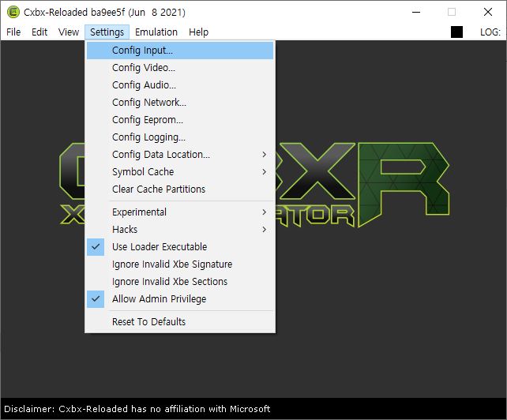Open the Help menu

pyautogui.click(x=198, y=32)
